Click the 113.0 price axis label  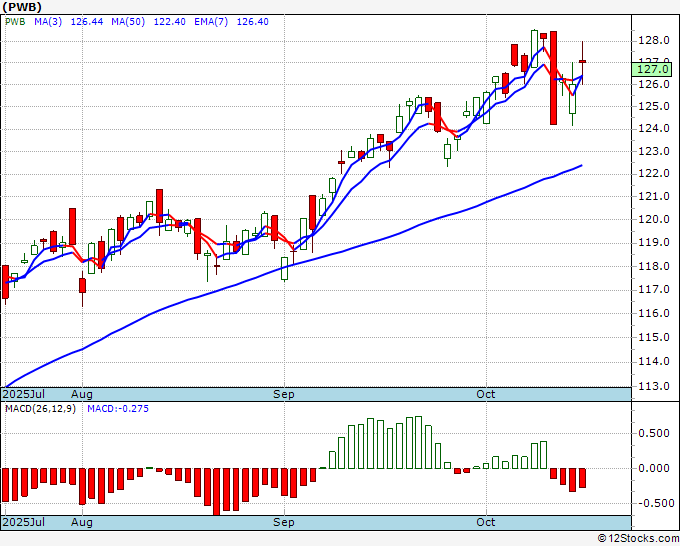[654, 386]
